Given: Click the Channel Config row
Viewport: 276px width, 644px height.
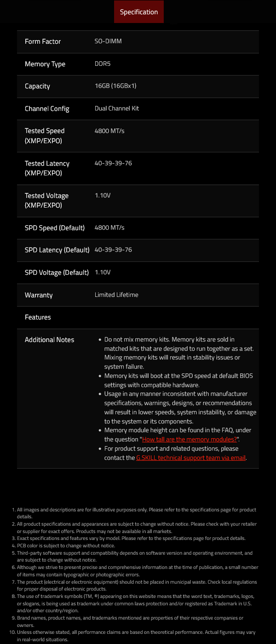Looking at the screenshot, I should 138,109.
